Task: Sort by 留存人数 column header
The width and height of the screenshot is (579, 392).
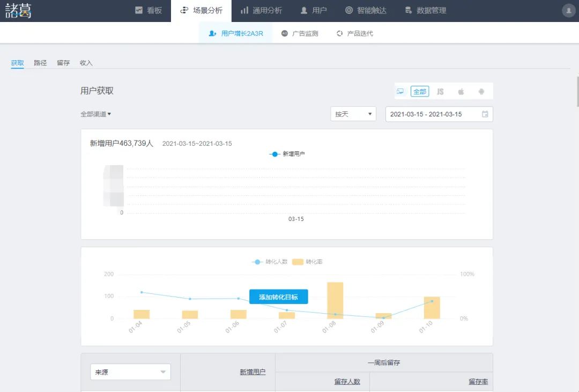Action: pyautogui.click(x=347, y=381)
